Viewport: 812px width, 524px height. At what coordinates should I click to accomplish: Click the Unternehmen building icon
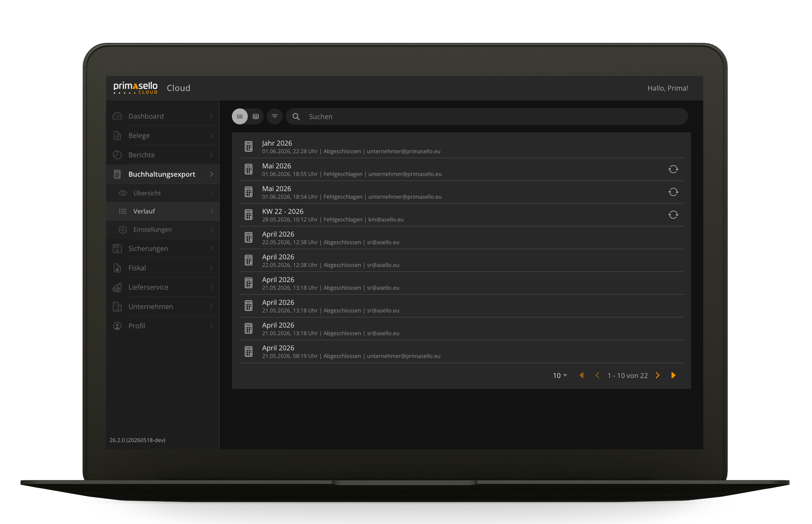[x=117, y=306]
